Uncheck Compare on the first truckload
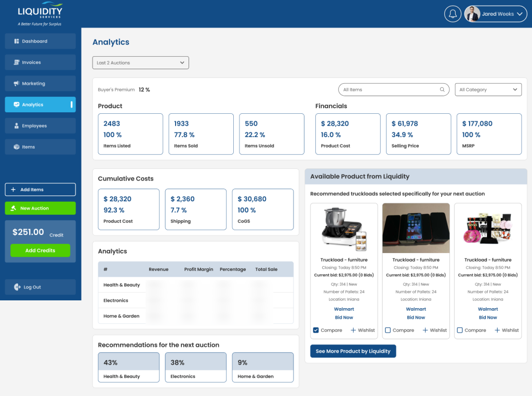The image size is (532, 396). point(316,330)
